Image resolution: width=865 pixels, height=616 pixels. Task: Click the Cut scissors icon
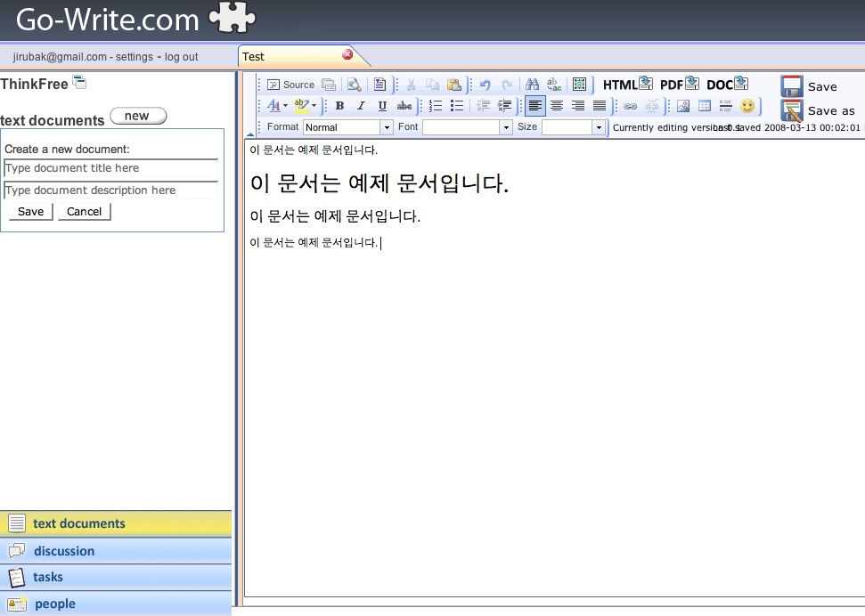point(411,85)
